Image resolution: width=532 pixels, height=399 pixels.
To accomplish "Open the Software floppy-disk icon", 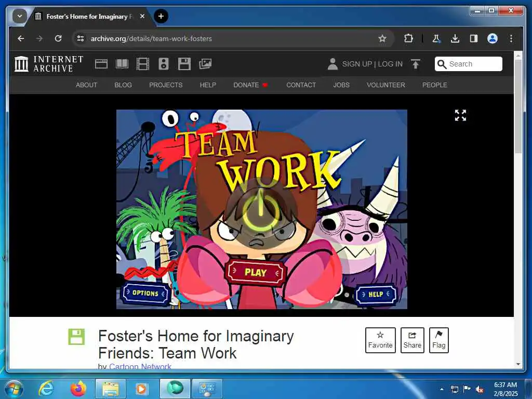I will point(184,64).
